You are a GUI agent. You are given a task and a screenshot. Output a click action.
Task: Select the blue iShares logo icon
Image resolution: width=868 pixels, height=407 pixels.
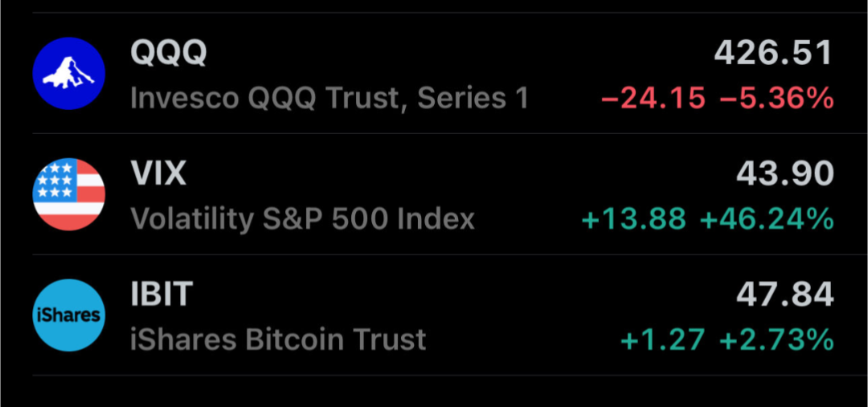[x=68, y=315]
